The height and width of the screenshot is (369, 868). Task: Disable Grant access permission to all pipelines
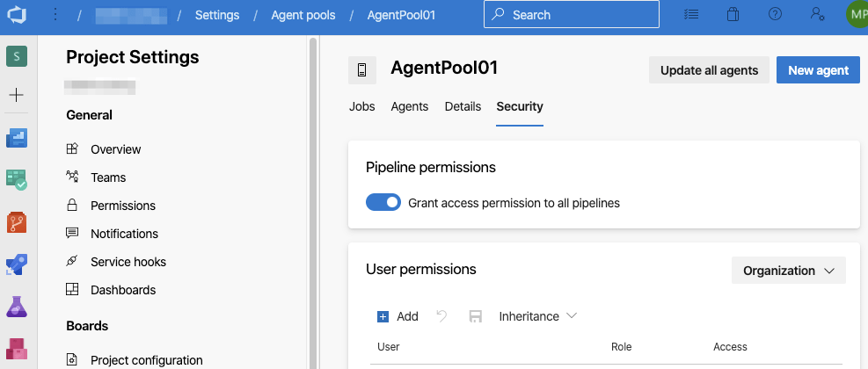[383, 203]
